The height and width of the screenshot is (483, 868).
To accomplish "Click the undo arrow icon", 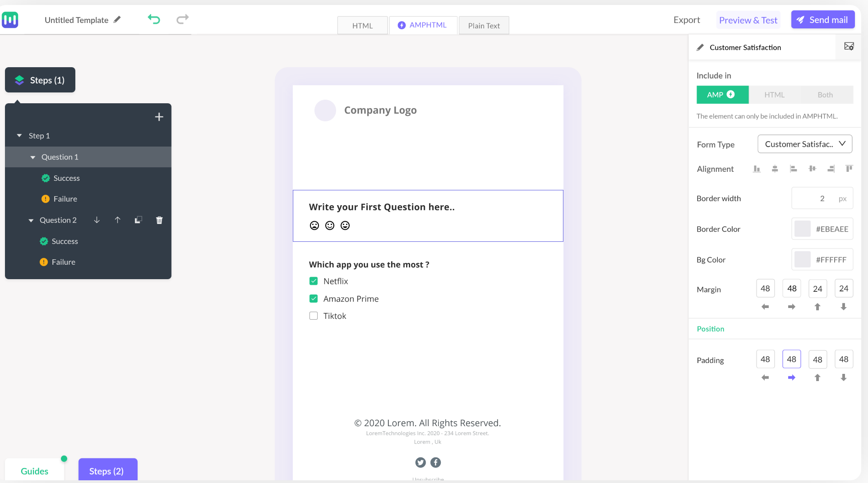I will coord(154,19).
